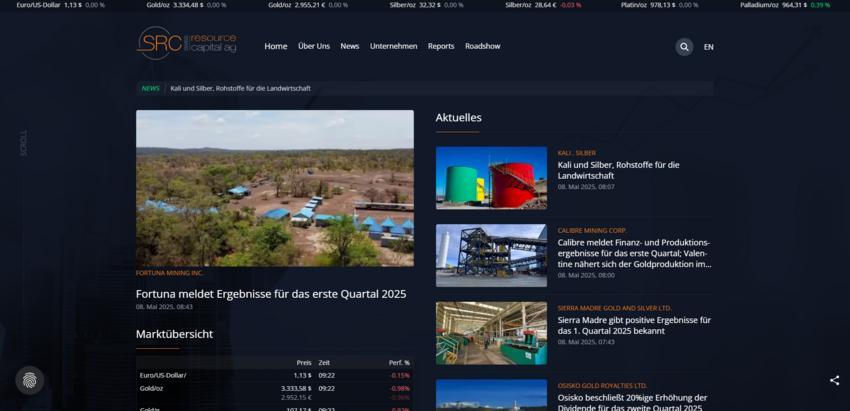Viewport: 850px width, 411px height.
Task: Open Osisko 20%ige Dividende article
Action: (633, 403)
